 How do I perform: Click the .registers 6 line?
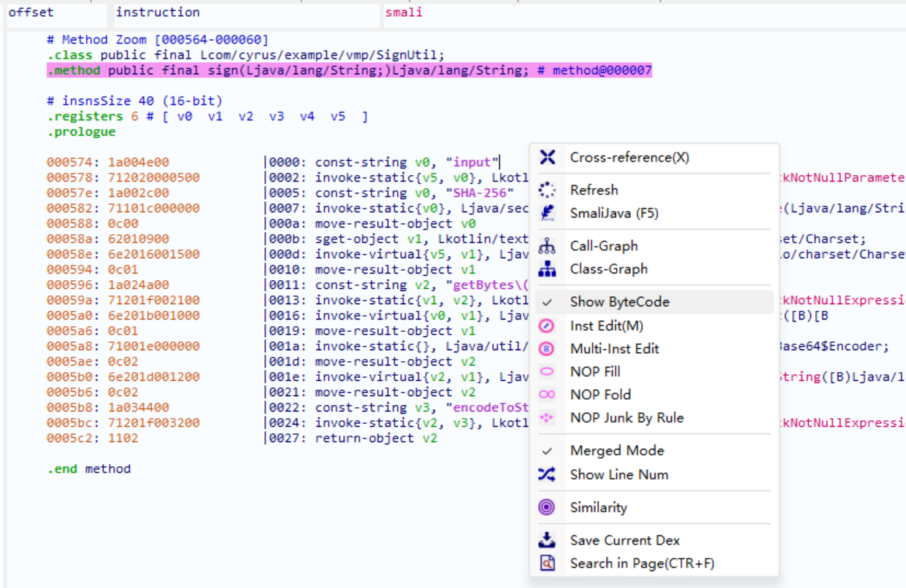pyautogui.click(x=207, y=116)
